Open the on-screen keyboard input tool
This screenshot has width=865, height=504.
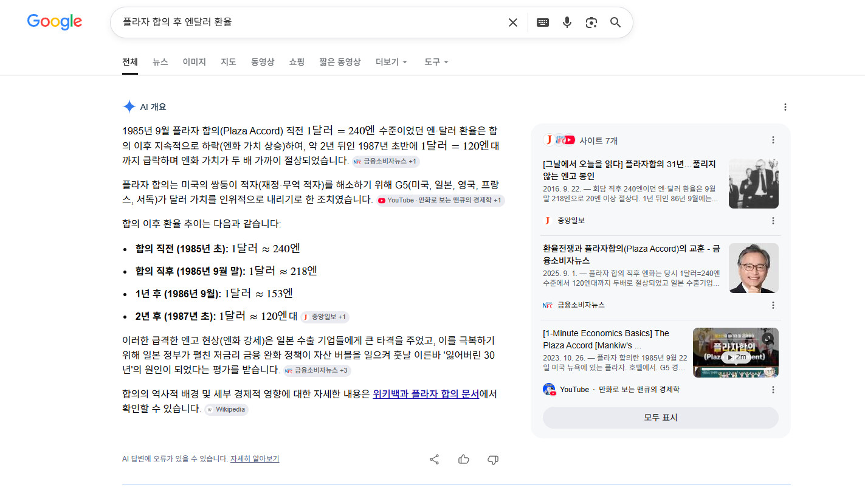(x=543, y=22)
